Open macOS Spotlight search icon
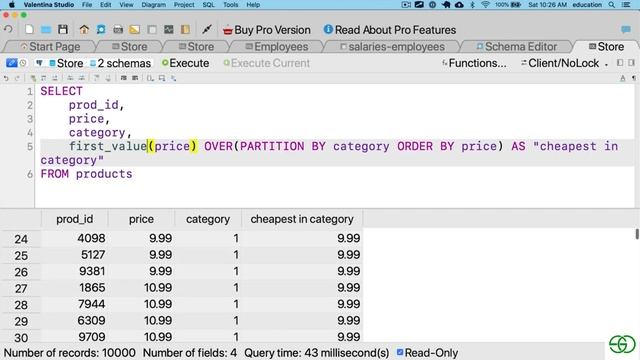 (x=611, y=4)
